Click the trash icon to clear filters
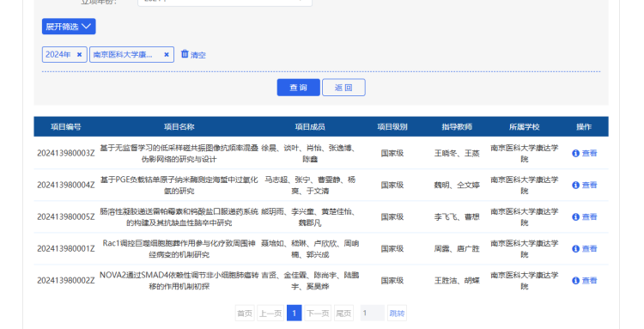 185,54
